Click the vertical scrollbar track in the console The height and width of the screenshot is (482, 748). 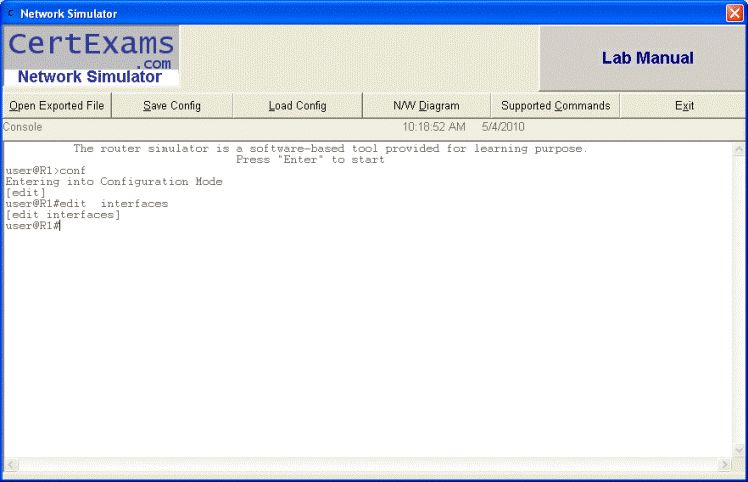click(x=739, y=300)
